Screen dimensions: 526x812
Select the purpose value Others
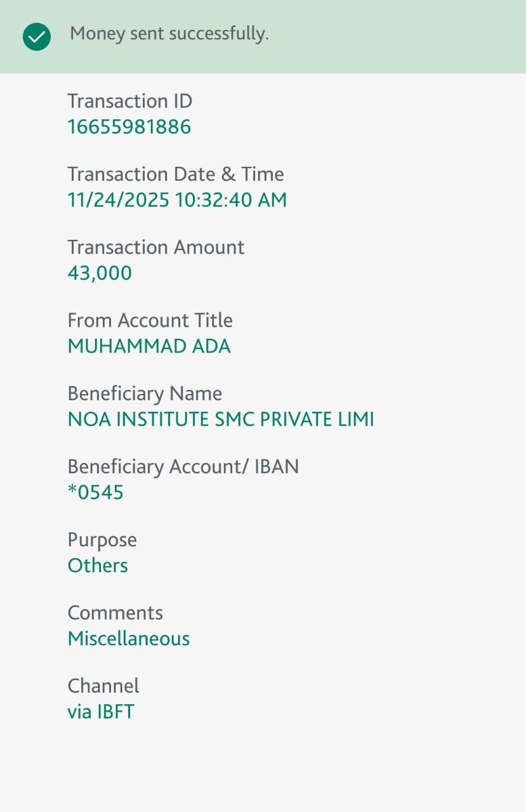[x=98, y=565]
